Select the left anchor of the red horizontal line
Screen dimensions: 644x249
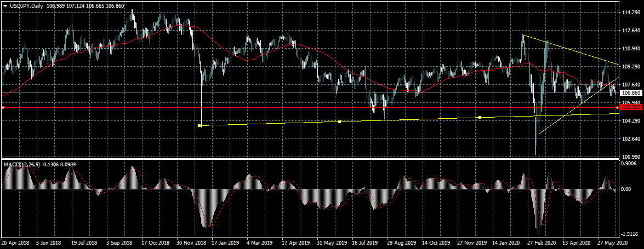(3, 107)
